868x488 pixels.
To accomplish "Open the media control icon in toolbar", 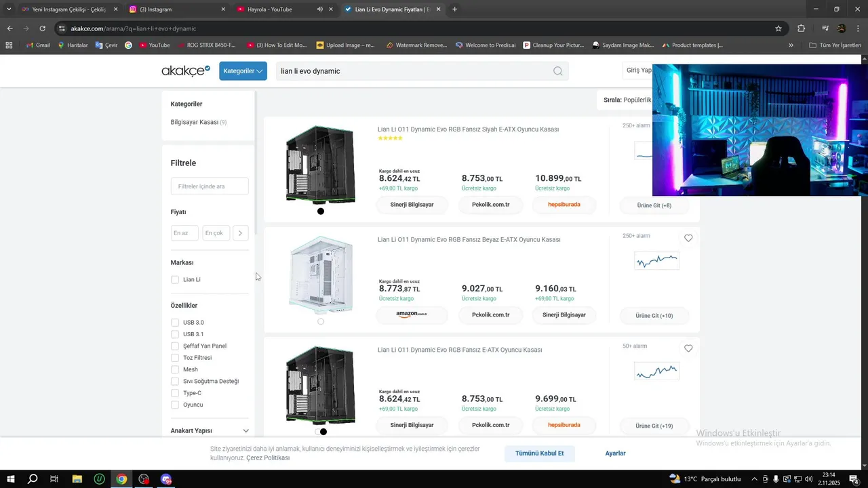I will [825, 28].
